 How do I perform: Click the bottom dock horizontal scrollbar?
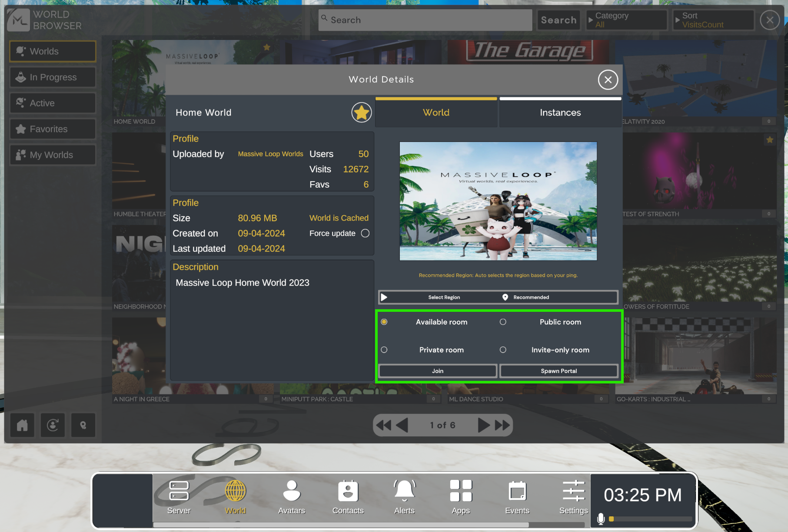[x=341, y=525]
